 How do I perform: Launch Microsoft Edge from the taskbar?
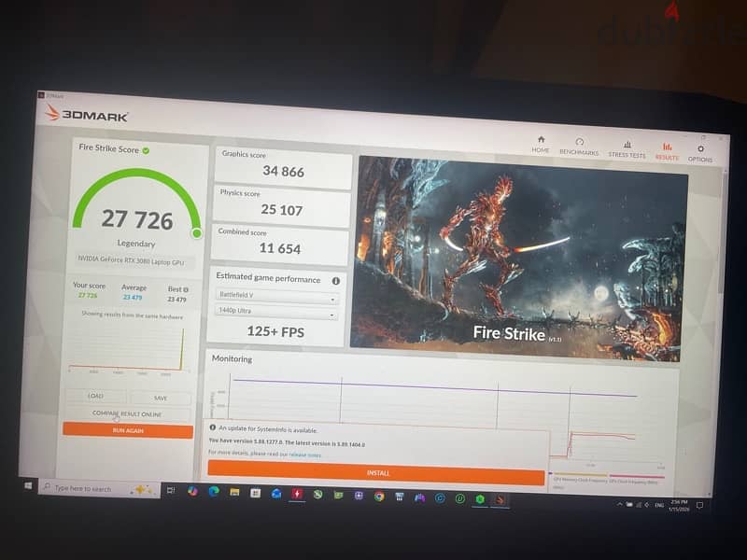pos(214,492)
